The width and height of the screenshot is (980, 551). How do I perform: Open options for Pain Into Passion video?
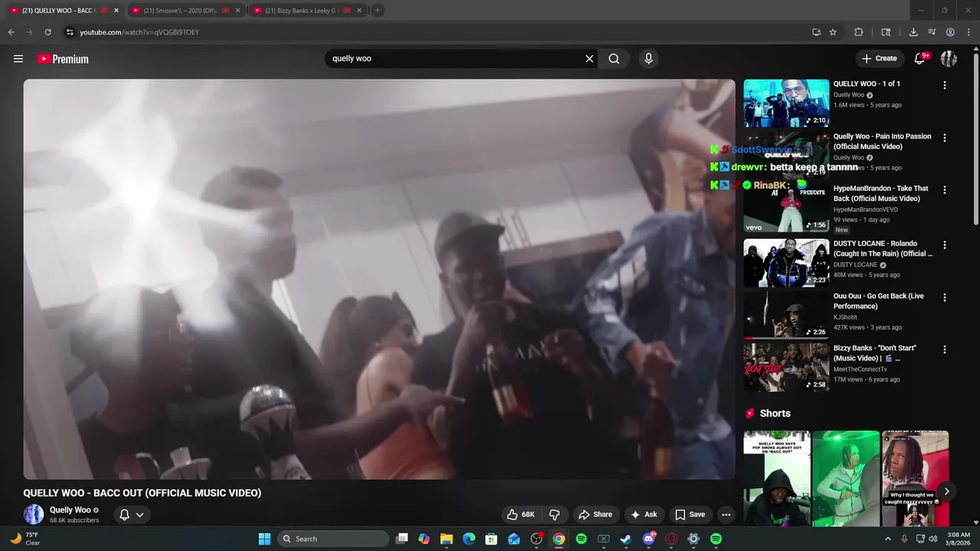point(944,138)
